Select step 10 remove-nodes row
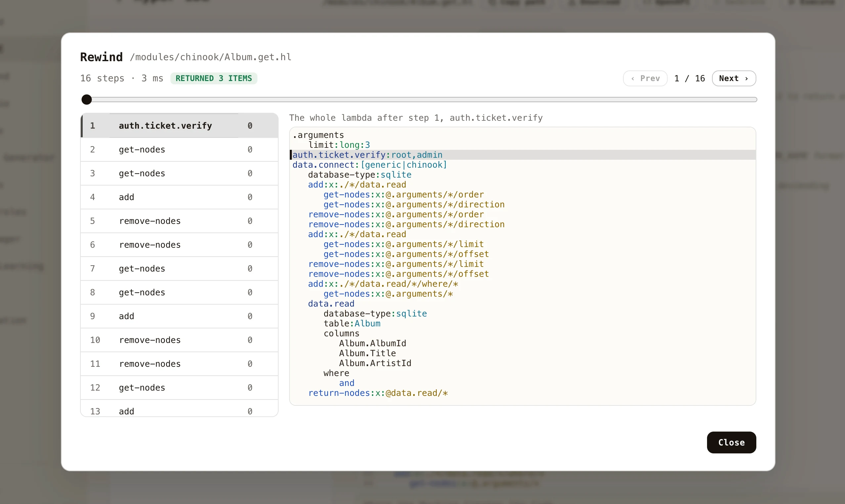Viewport: 845px width, 504px height. tap(179, 340)
